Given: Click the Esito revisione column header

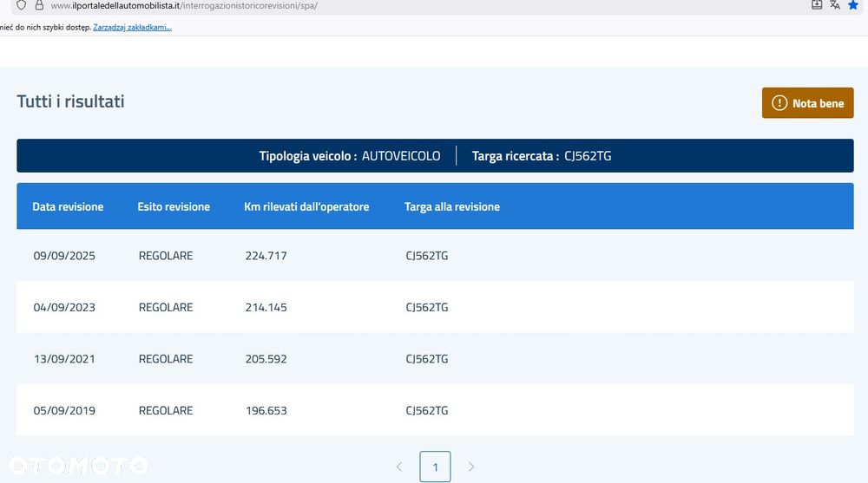Looking at the screenshot, I should coord(174,206).
